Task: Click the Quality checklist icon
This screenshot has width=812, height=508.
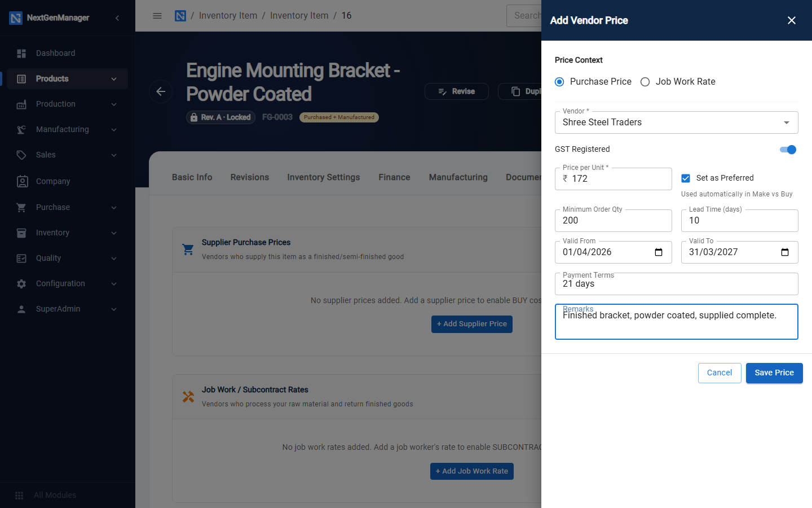Action: coord(21,258)
